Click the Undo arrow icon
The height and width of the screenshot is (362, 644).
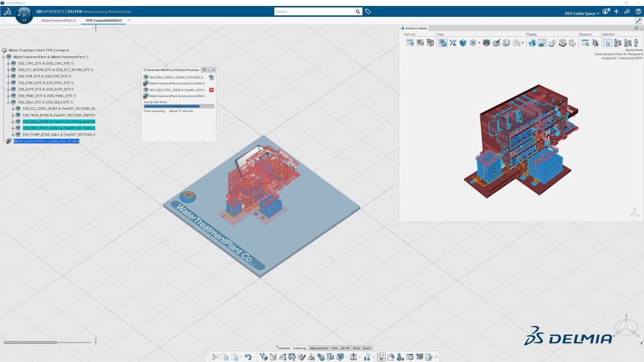[x=248, y=357]
